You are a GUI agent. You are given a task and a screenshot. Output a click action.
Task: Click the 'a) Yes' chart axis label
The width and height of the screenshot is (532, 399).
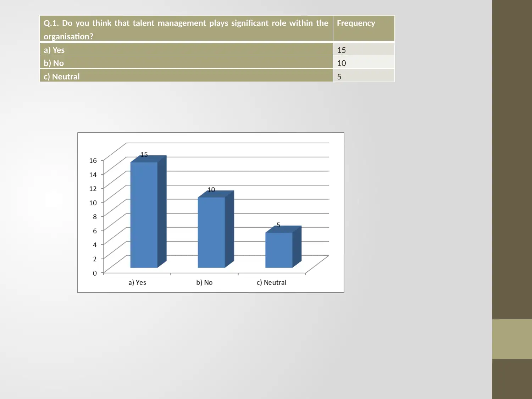(x=137, y=282)
